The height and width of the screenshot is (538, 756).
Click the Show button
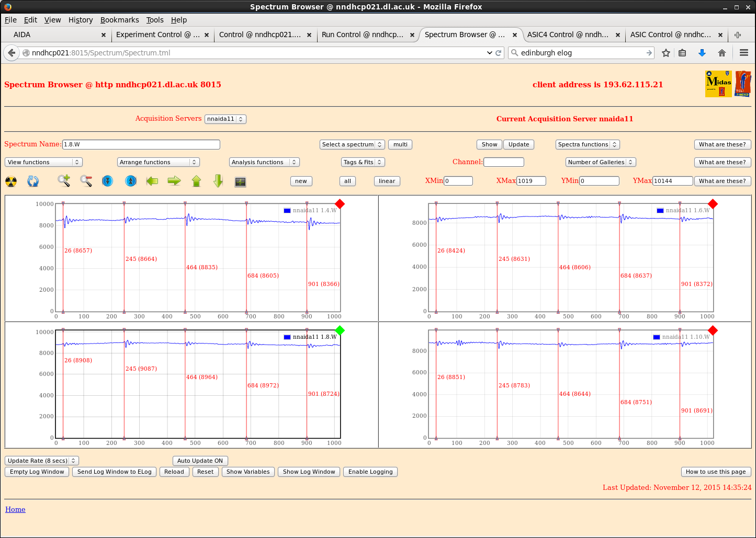click(x=490, y=144)
